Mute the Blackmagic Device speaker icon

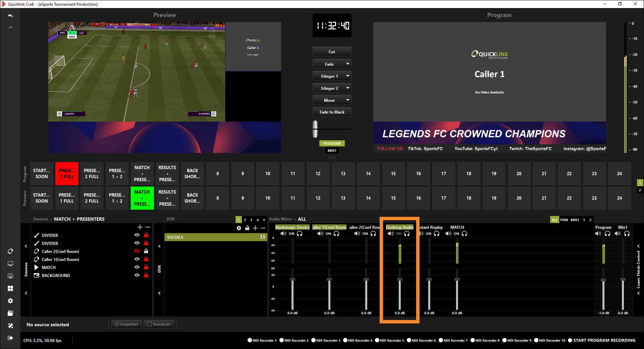(x=283, y=234)
